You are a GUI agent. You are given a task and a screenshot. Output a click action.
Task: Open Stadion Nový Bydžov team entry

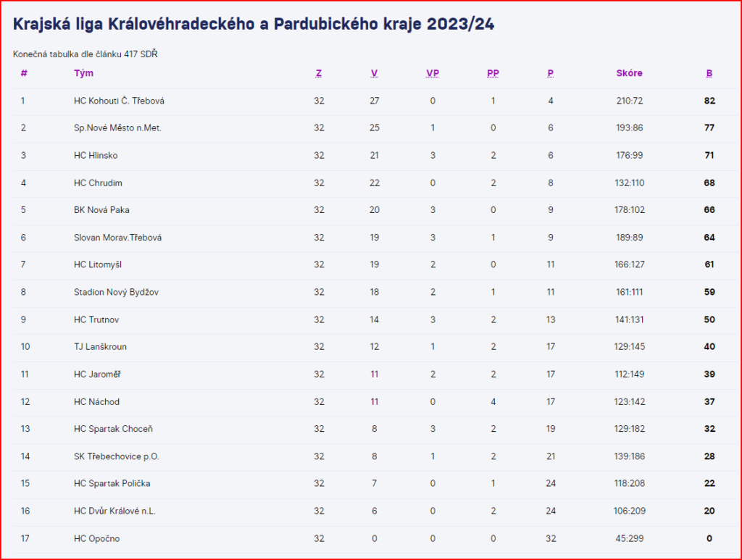(116, 292)
